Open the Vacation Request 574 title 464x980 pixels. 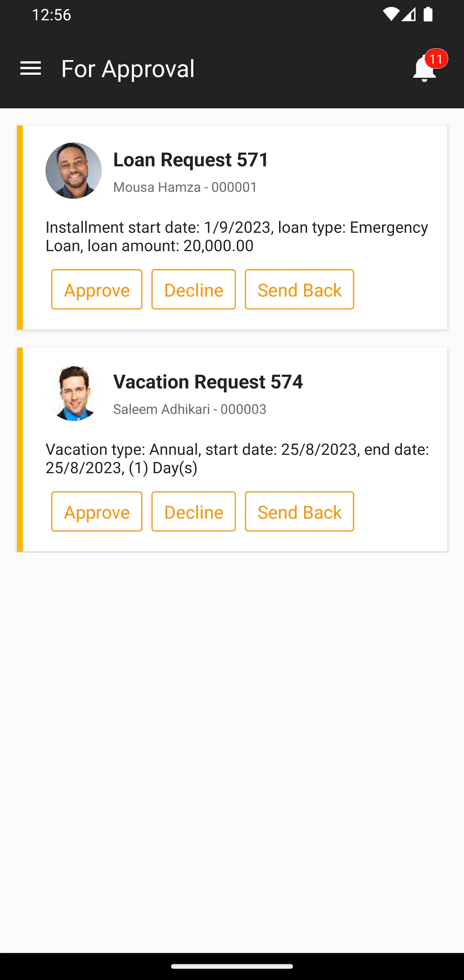click(x=208, y=381)
